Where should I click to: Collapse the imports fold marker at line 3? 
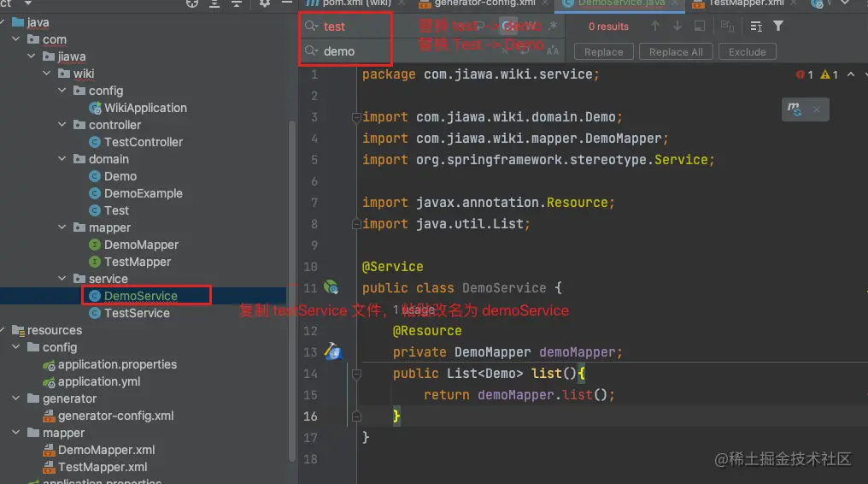tap(356, 117)
